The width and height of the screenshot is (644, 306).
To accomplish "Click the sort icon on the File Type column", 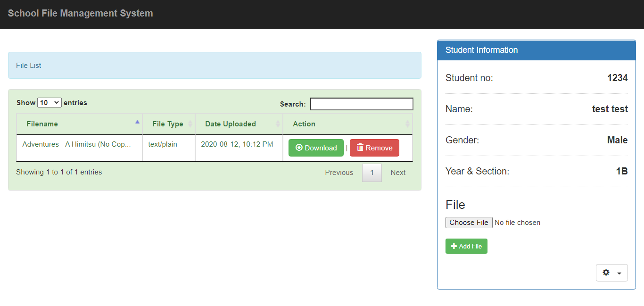I will (191, 124).
